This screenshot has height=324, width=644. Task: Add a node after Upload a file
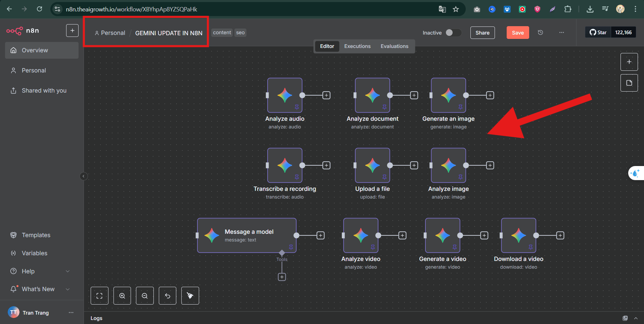(414, 165)
